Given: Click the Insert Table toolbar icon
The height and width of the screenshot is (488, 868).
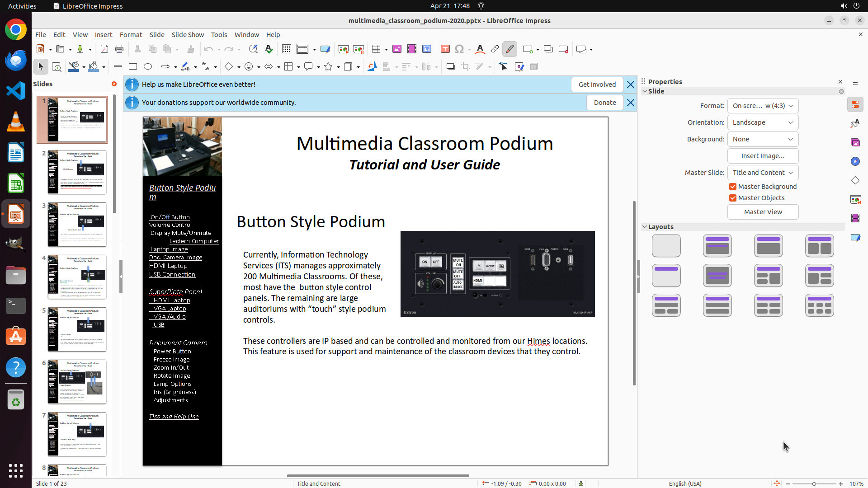Looking at the screenshot, I should point(376,49).
